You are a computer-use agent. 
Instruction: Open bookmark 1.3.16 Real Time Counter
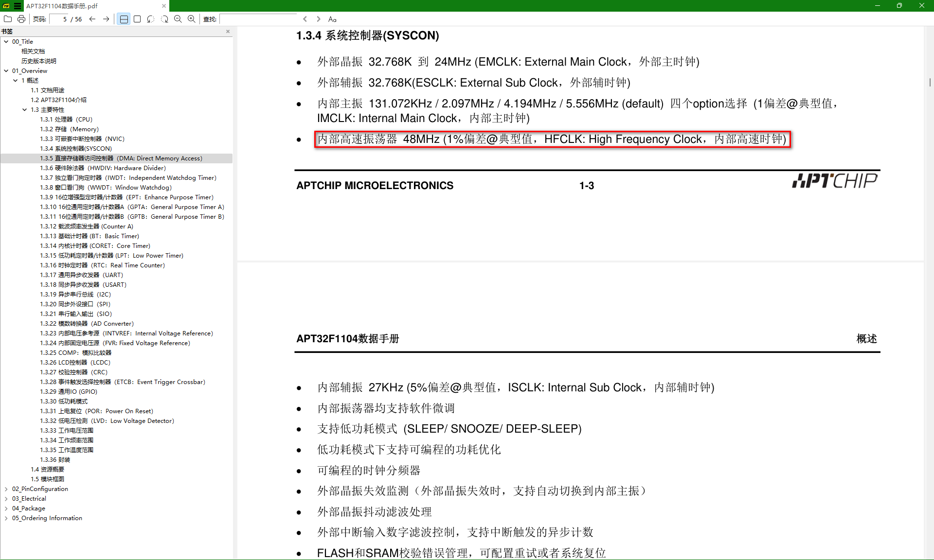click(x=103, y=265)
